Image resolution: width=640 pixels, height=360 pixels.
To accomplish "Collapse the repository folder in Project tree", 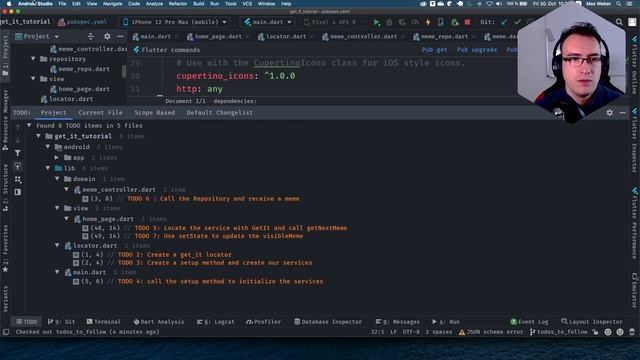I will 33,59.
